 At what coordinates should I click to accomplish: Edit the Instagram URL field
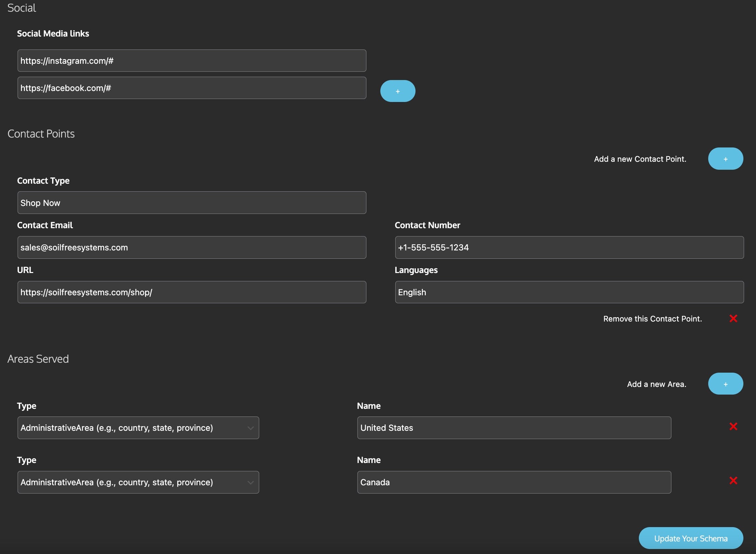[x=191, y=60]
